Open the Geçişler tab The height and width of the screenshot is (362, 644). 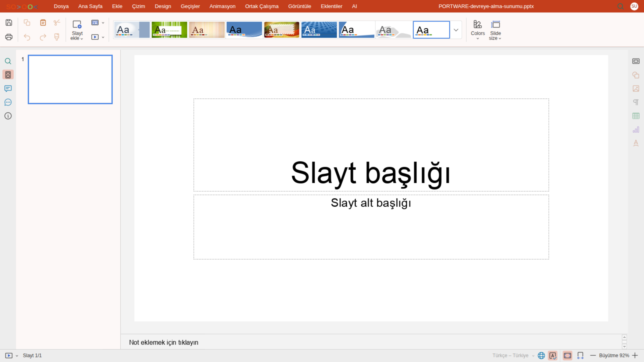(x=190, y=6)
